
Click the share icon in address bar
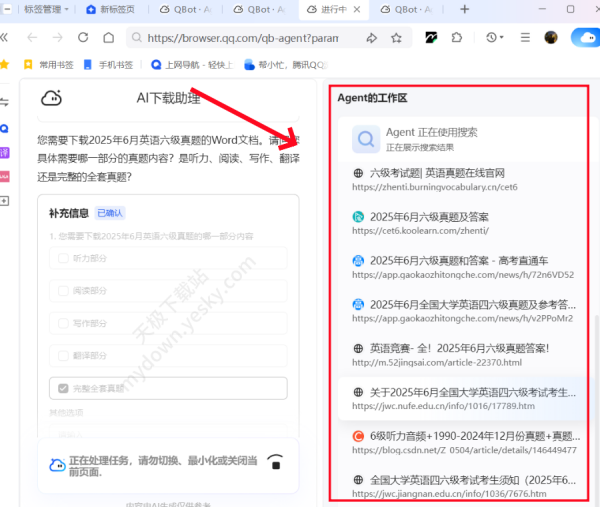click(371, 38)
